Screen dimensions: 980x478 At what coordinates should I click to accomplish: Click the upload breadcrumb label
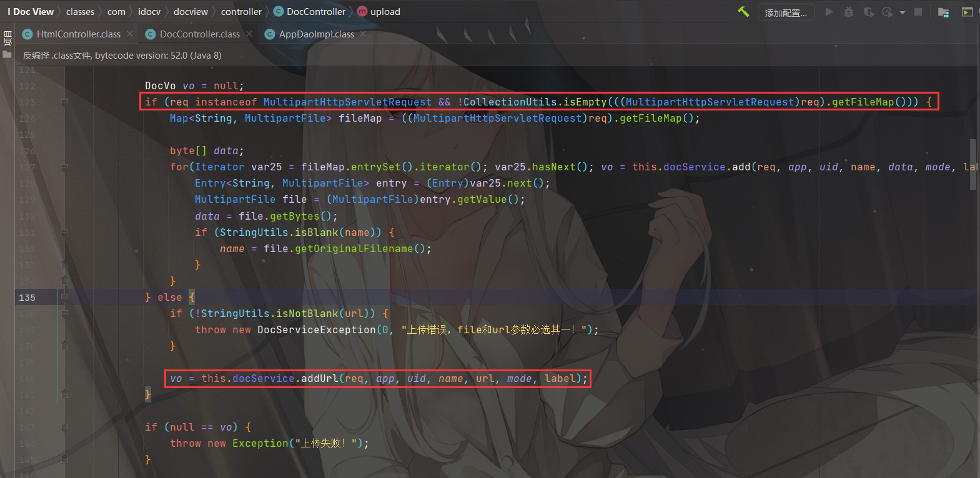pos(385,11)
